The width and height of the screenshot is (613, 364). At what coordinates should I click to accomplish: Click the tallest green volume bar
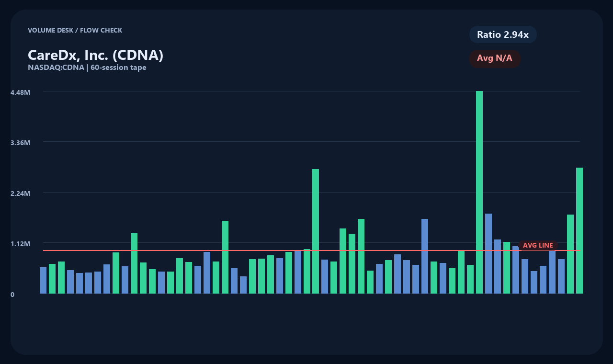(479, 192)
